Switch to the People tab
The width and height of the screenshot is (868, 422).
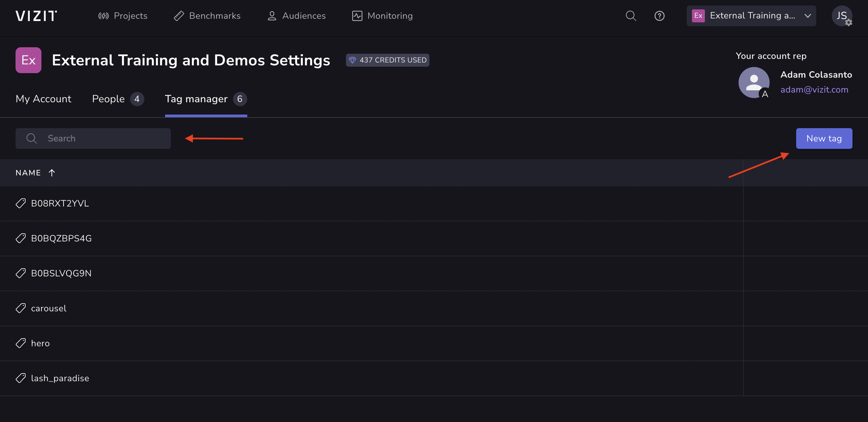point(108,99)
